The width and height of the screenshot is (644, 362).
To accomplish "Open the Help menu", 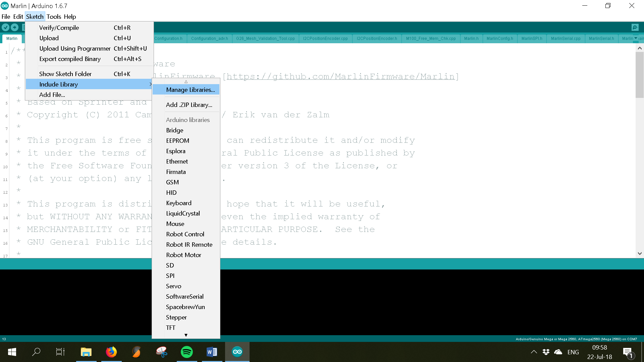I will click(70, 16).
